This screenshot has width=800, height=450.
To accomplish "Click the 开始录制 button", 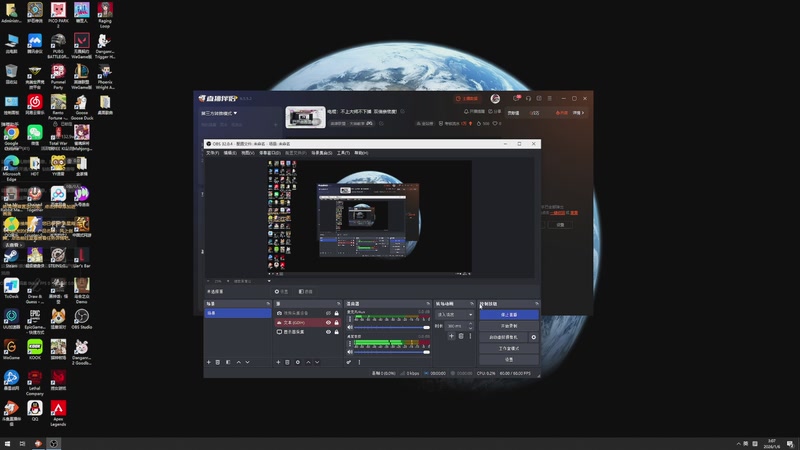I will pos(509,326).
